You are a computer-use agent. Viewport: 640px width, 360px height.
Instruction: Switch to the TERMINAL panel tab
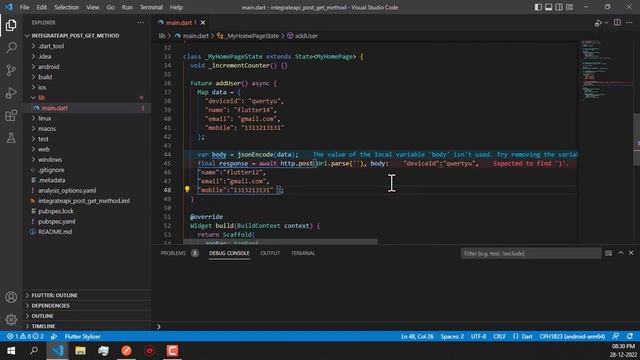point(303,253)
